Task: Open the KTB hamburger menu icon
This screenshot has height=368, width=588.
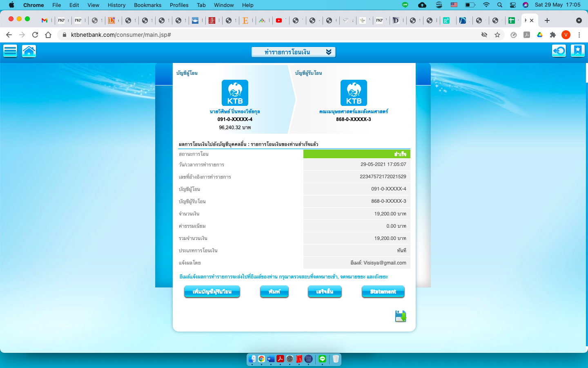Action: click(x=10, y=51)
